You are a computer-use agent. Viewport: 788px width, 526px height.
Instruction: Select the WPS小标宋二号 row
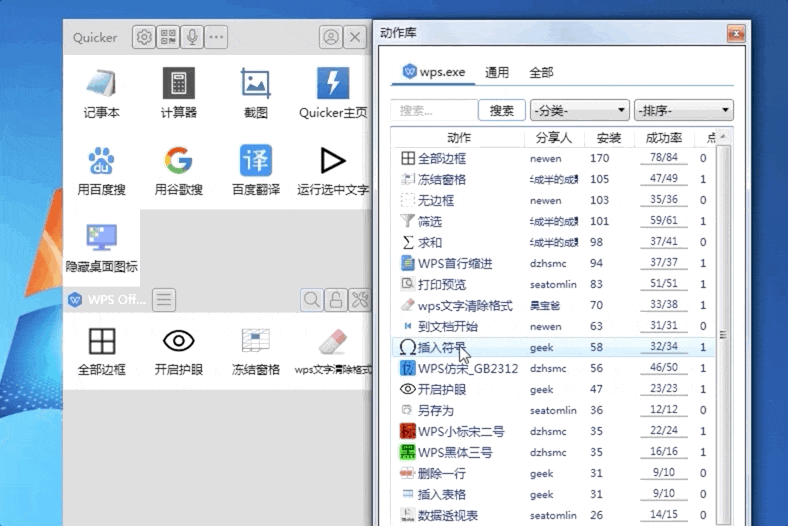[553, 432]
